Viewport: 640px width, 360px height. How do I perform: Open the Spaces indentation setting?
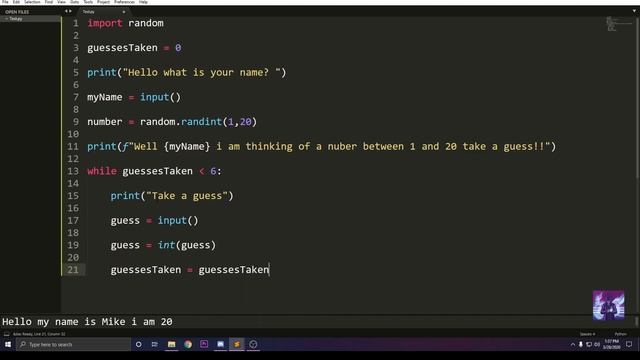click(587, 334)
